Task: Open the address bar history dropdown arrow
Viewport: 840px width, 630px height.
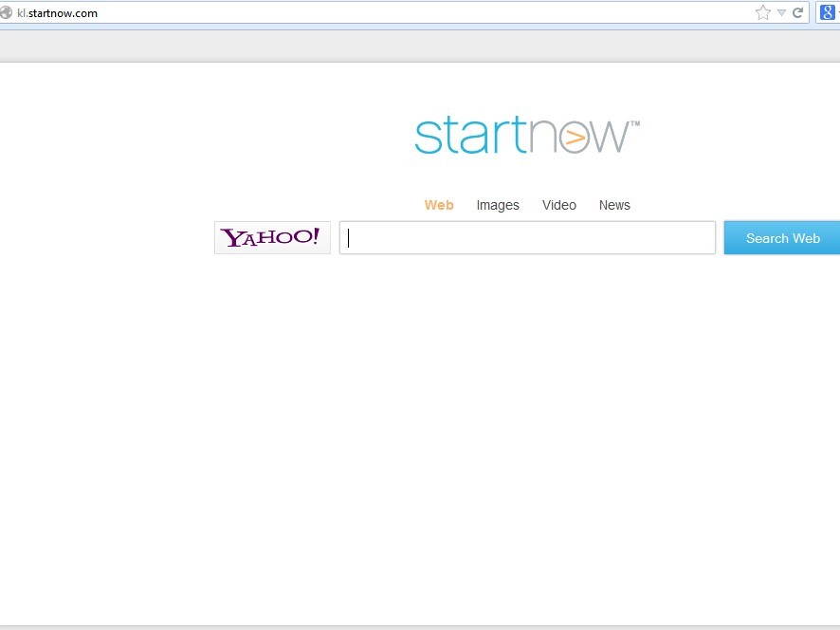Action: [x=781, y=13]
